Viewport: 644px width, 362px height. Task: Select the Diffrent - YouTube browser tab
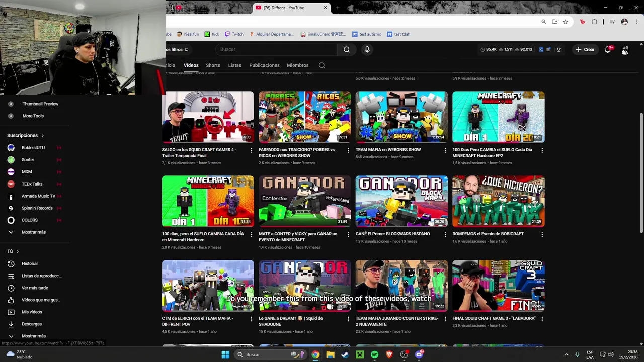tap(291, 8)
